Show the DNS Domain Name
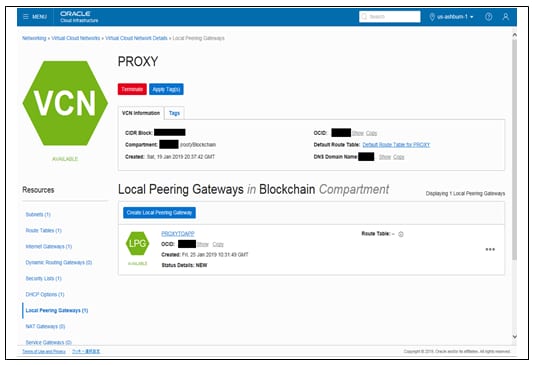The height and width of the screenshot is (365, 533). [384, 157]
